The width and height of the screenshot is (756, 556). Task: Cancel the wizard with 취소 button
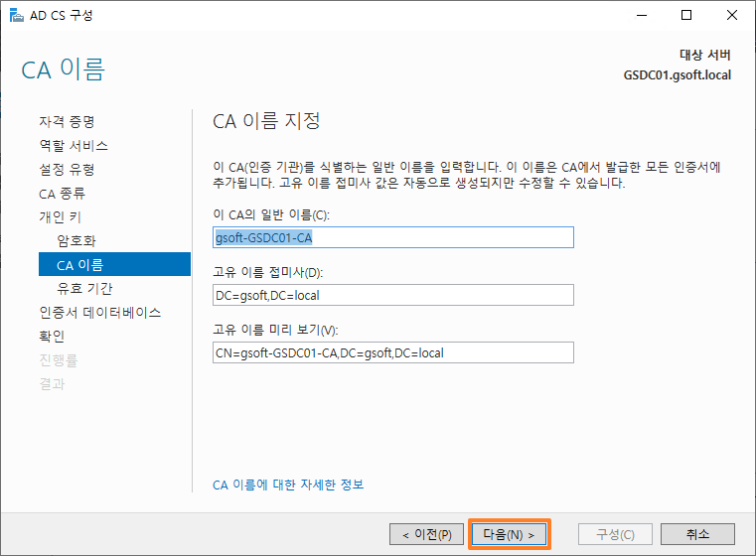coord(697,534)
